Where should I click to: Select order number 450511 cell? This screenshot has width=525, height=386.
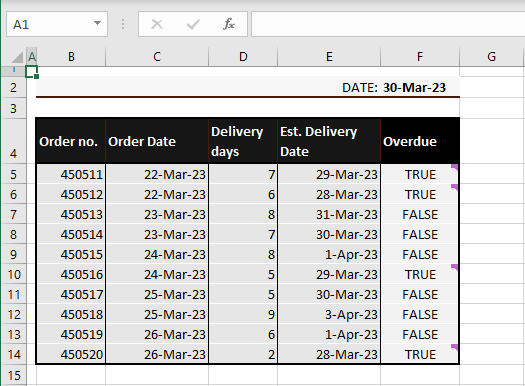coord(71,174)
